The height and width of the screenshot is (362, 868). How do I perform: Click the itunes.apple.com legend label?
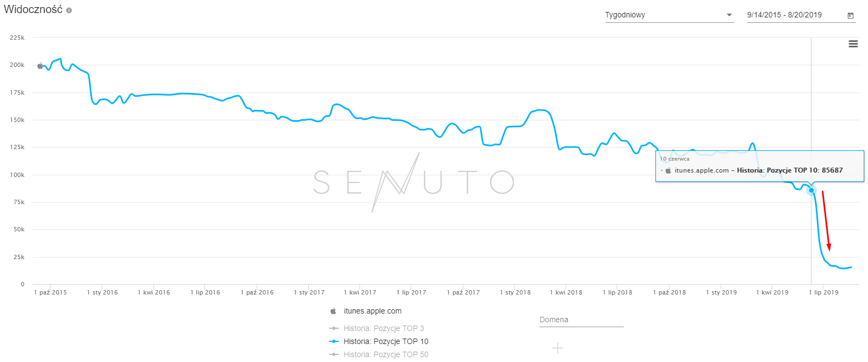[x=373, y=311]
